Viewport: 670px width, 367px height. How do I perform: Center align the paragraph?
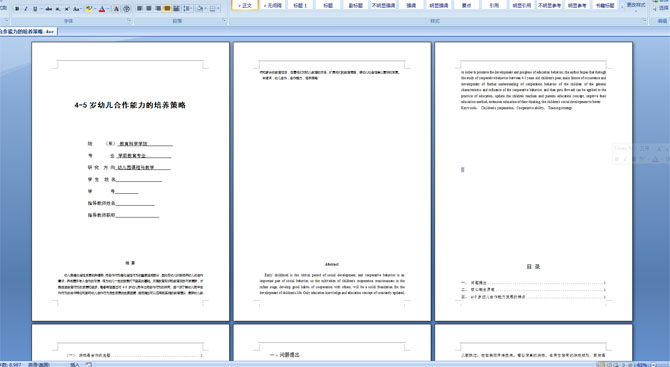tap(149, 9)
